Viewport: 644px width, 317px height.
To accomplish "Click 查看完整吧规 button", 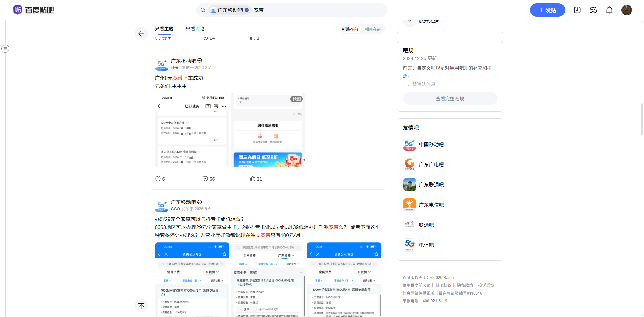I will 450,99.
